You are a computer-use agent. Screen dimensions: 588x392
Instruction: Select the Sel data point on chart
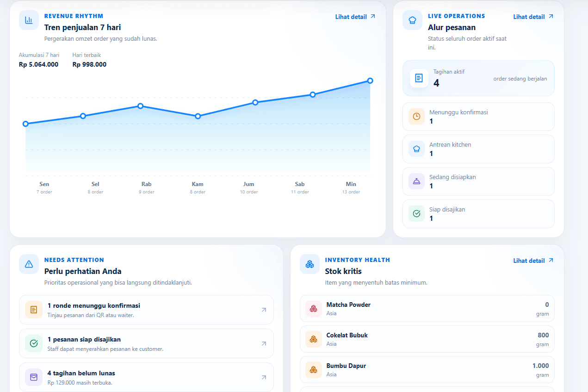83,116
